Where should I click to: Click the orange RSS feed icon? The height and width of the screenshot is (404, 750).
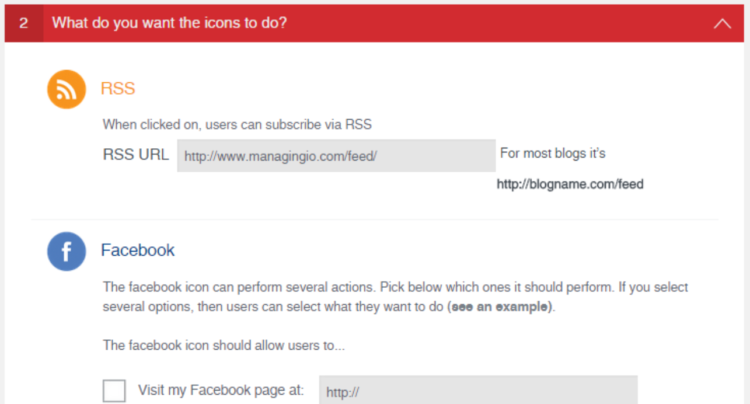coord(66,89)
